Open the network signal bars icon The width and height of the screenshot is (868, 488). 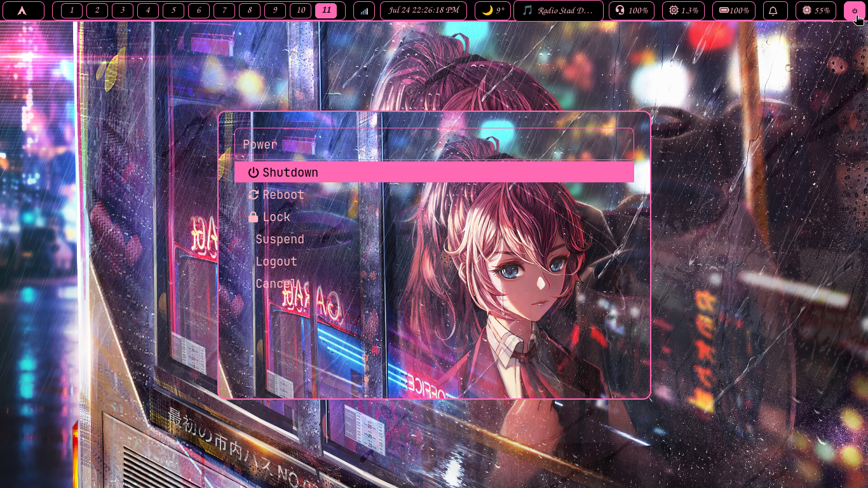click(364, 11)
